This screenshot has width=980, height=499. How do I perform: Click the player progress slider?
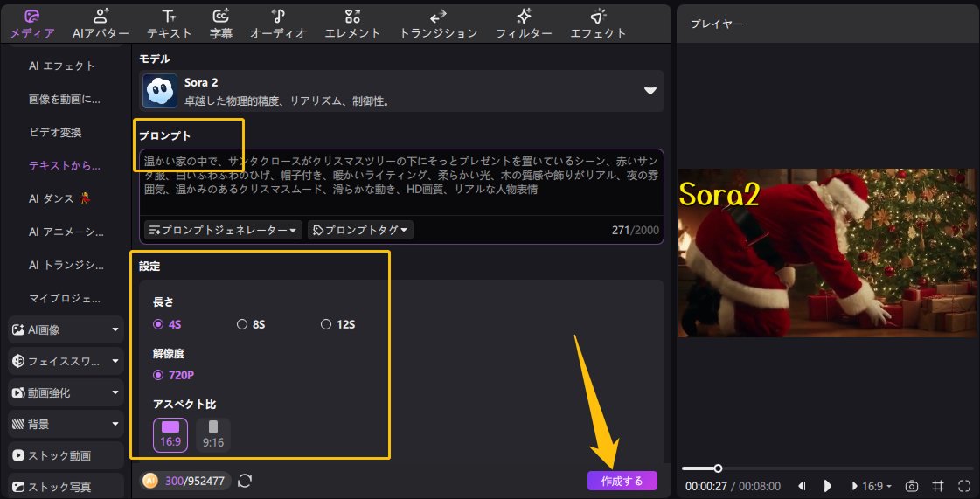(x=828, y=468)
